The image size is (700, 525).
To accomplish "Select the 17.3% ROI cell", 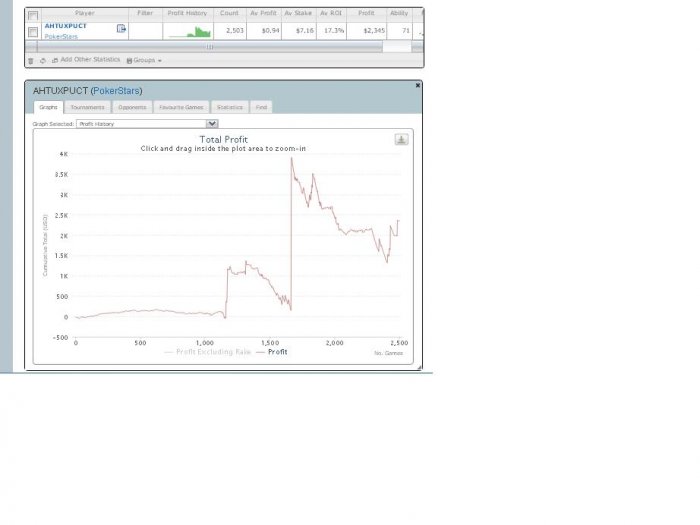I will click(331, 31).
